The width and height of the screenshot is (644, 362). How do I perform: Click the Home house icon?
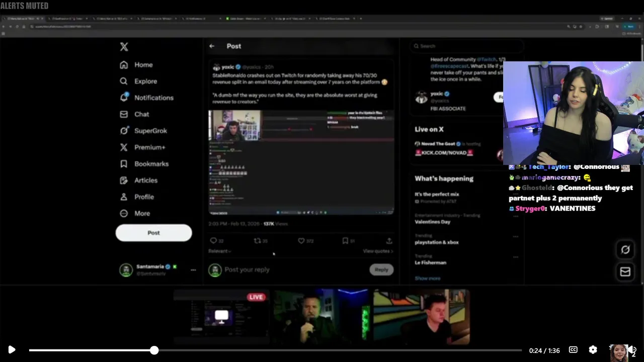pyautogui.click(x=124, y=65)
